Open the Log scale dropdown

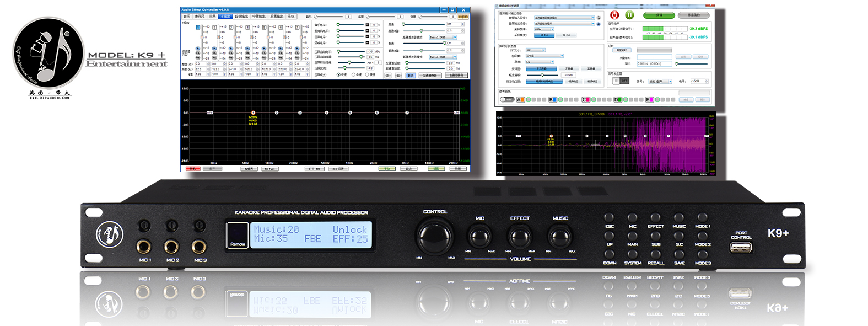[x=540, y=62]
